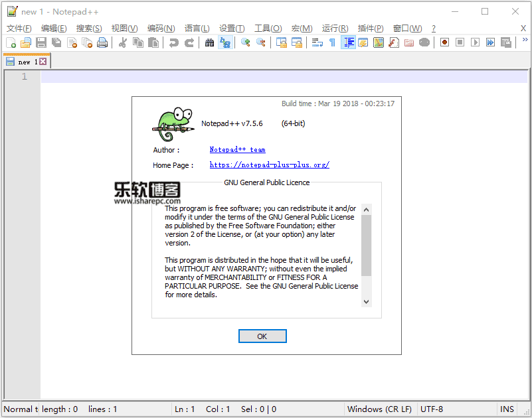Toggle the Word Wrap toolbar icon
The image size is (532, 418).
tap(317, 42)
